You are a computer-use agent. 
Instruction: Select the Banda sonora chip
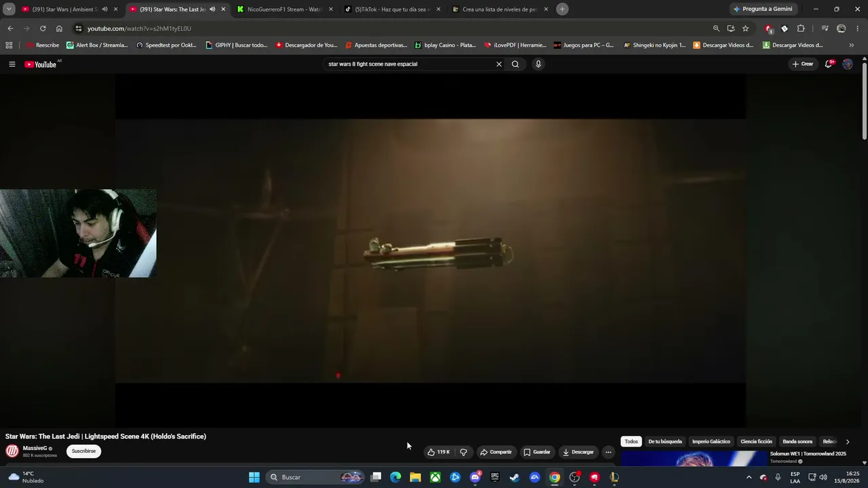tap(797, 442)
